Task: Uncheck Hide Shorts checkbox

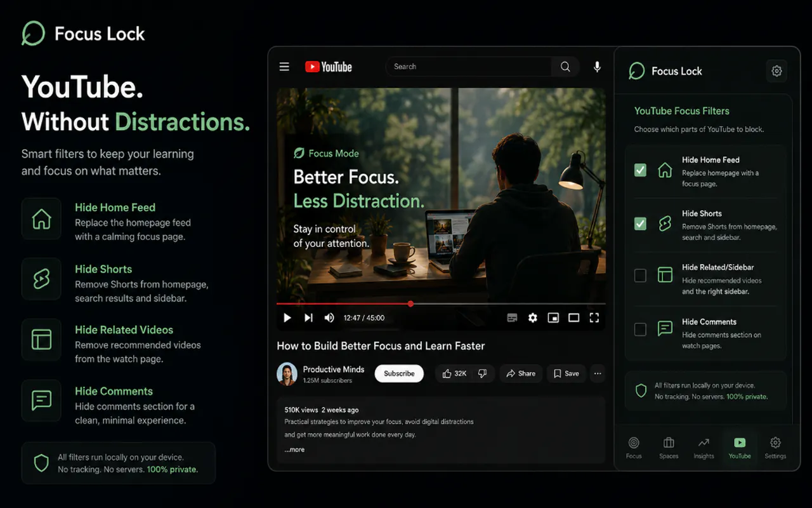Action: [x=640, y=224]
